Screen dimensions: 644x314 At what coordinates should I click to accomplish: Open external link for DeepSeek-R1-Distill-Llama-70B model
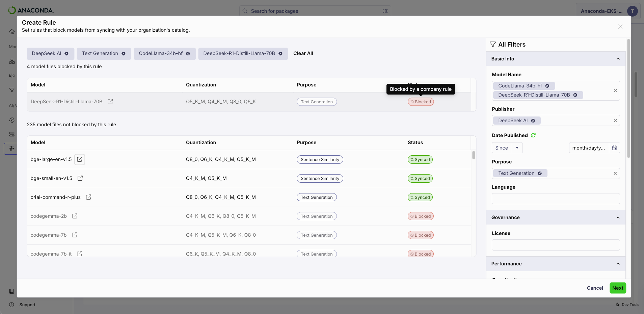tap(110, 102)
